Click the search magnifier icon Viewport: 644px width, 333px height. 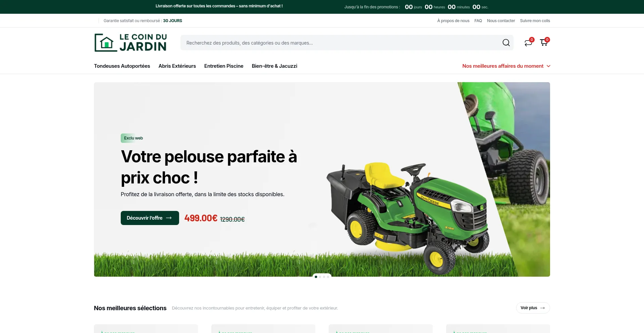506,43
